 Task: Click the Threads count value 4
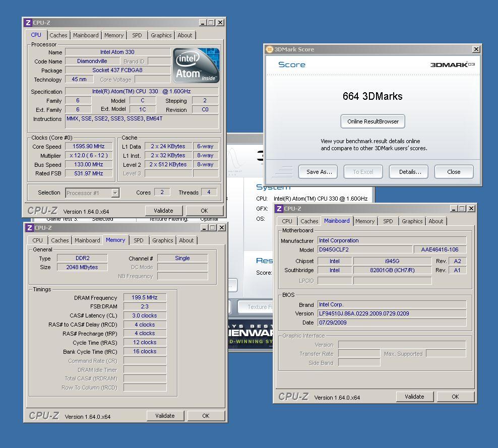[209, 193]
